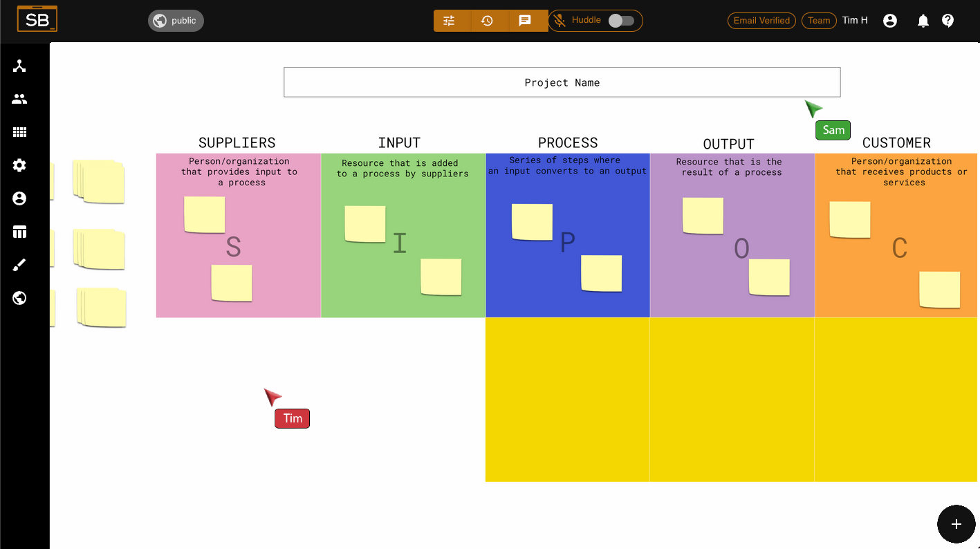This screenshot has height=549, width=980.
Task: Select the lower sticky note in Output column
Action: (x=769, y=277)
